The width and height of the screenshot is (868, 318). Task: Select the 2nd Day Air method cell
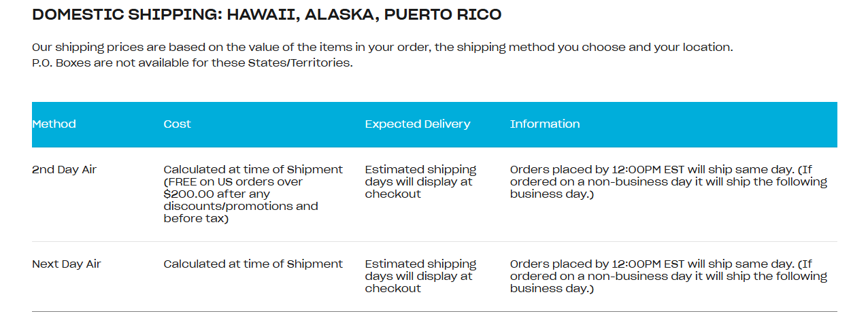pyautogui.click(x=65, y=169)
